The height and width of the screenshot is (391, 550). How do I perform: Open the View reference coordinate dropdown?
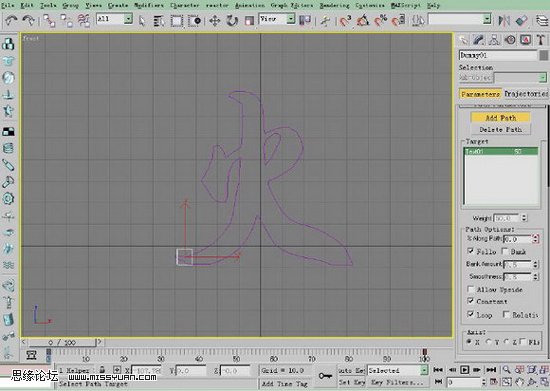pos(291,19)
